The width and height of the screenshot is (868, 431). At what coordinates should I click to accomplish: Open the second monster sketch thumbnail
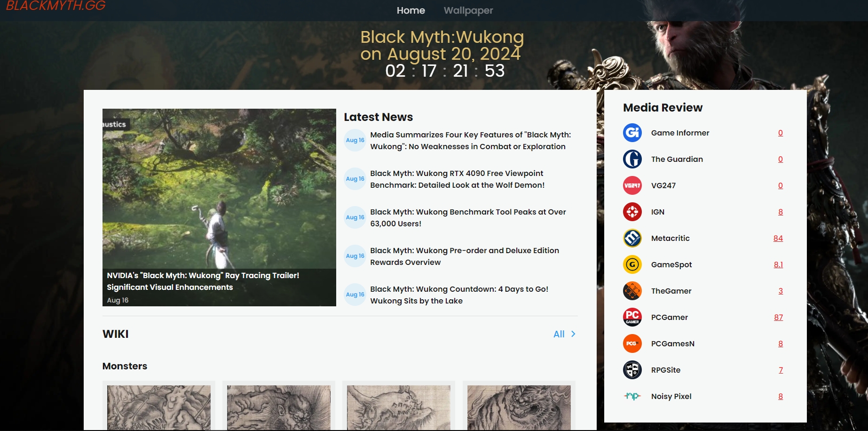[279, 407]
